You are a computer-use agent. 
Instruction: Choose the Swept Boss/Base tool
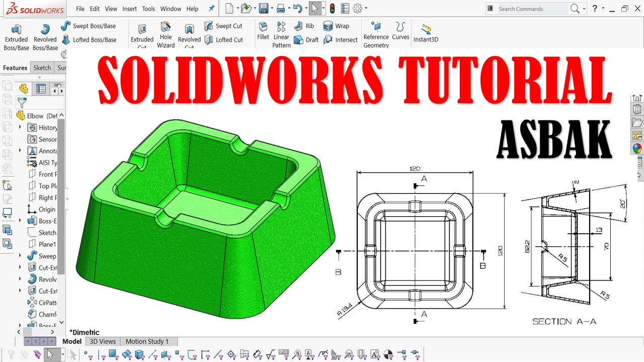coord(88,26)
